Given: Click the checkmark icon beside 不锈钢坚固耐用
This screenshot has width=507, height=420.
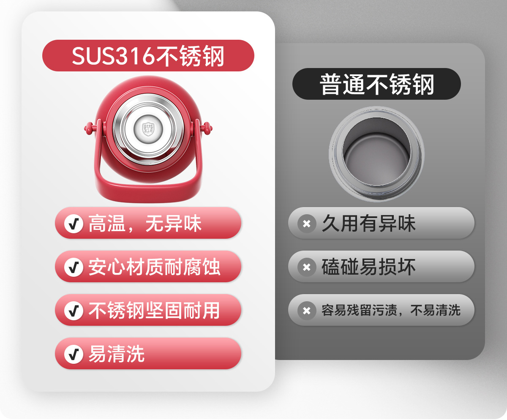Looking at the screenshot, I should (x=74, y=311).
